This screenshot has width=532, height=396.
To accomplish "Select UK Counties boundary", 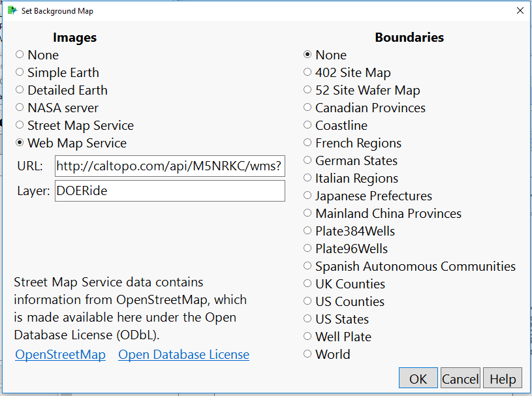I will (307, 284).
